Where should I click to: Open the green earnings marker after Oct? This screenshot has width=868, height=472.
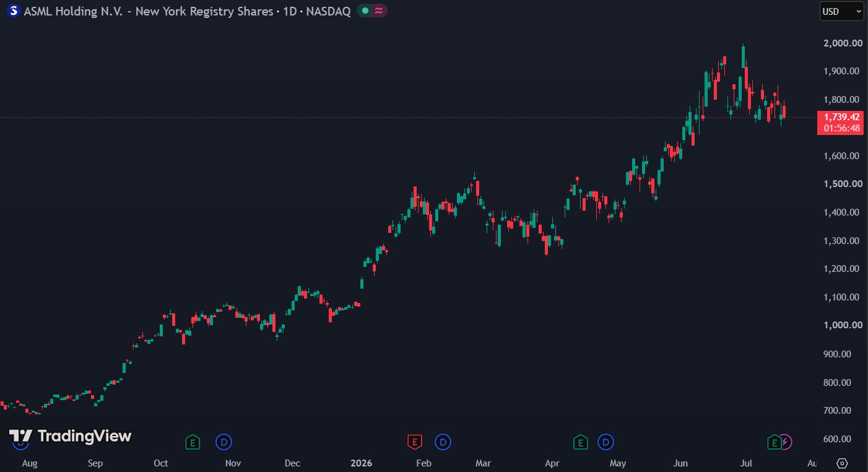(x=194, y=442)
